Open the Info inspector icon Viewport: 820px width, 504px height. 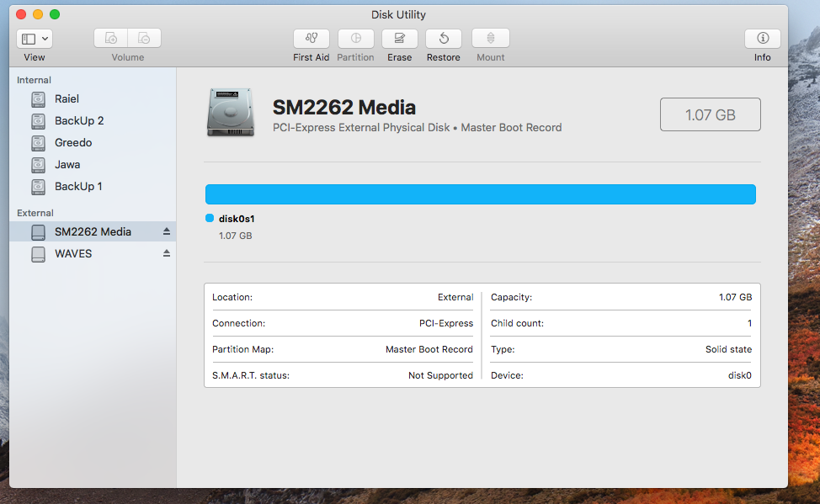(763, 38)
